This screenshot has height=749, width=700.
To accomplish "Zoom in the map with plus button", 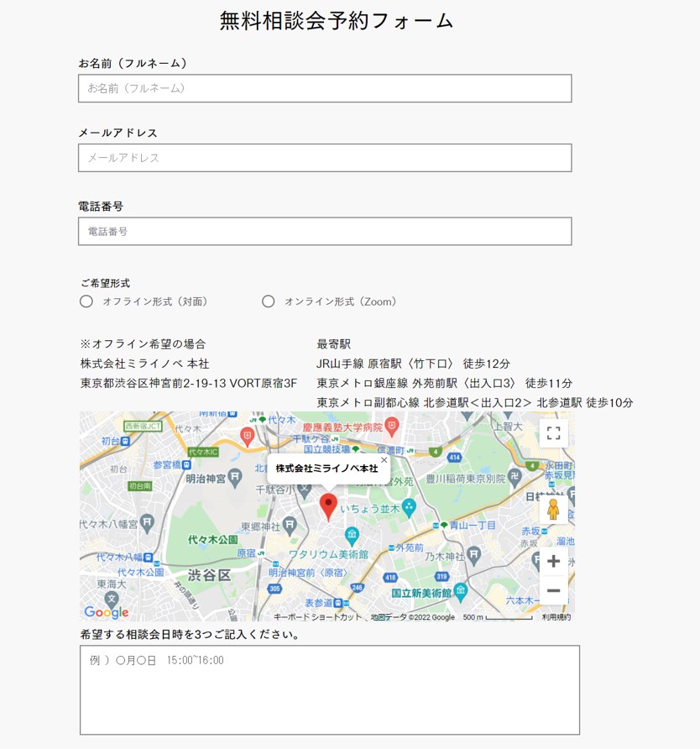I will [553, 561].
